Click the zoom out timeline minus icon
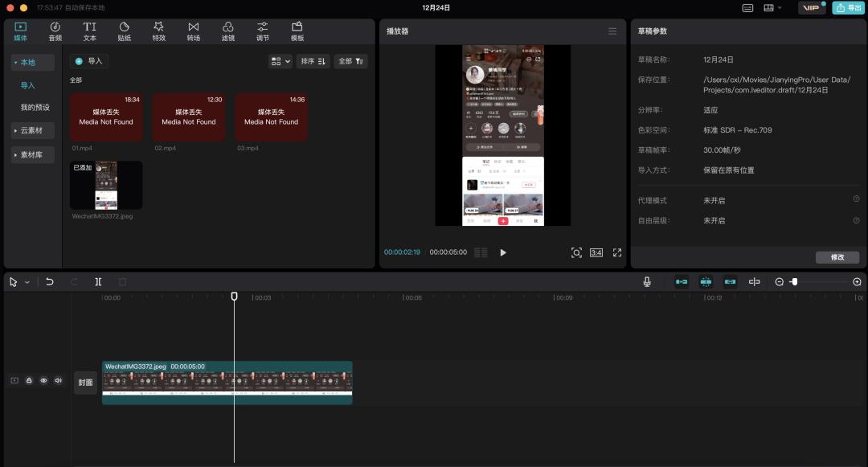The image size is (868, 467). coord(779,282)
